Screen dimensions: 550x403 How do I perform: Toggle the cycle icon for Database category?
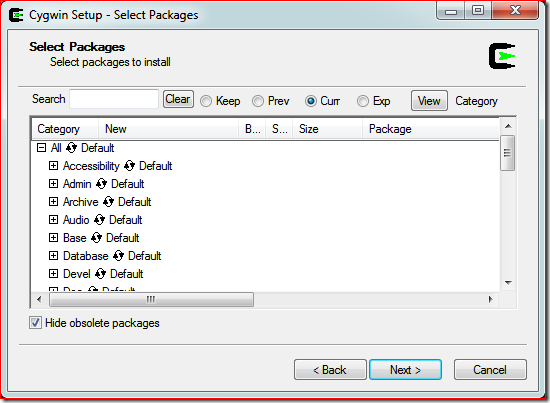pyautogui.click(x=119, y=256)
